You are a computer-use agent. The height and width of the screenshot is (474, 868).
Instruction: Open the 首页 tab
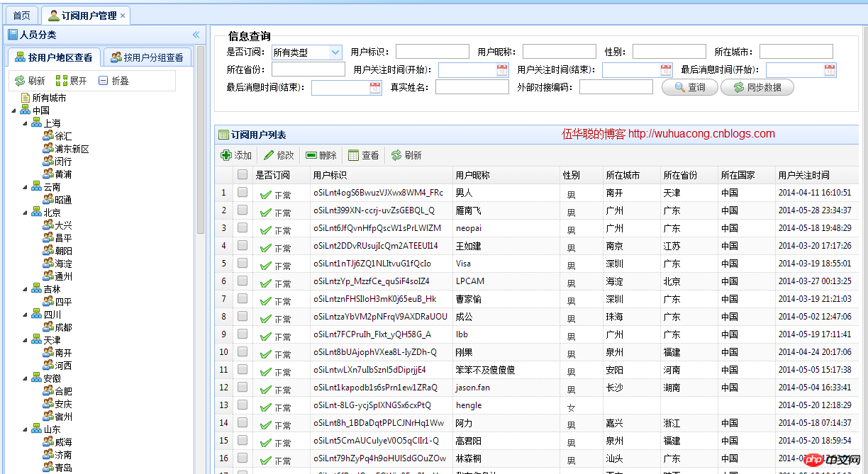point(21,13)
